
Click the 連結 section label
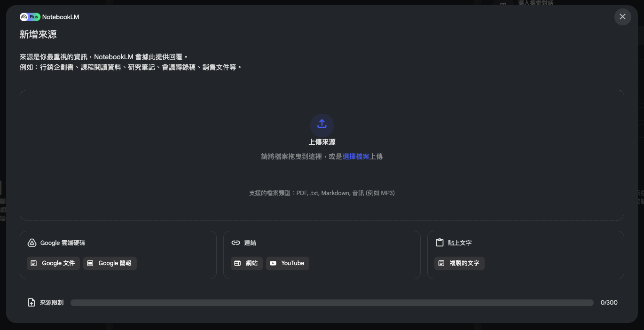click(250, 243)
